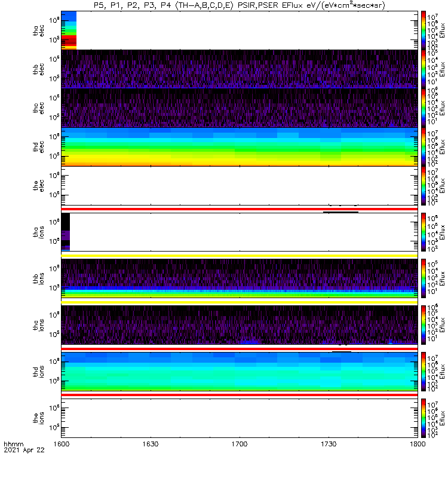448x478 pixels.
Task: Click the Eflux label next to thd ions color bar
Action: point(442,372)
